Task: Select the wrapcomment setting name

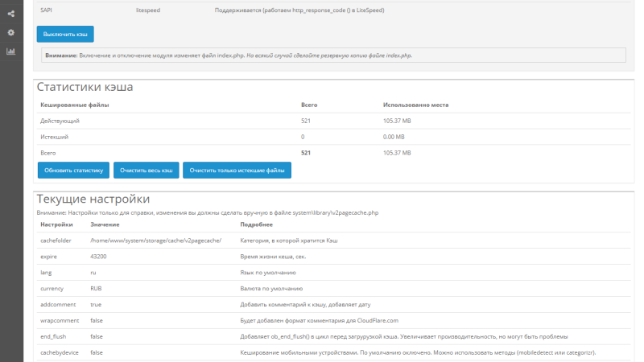Action: click(x=60, y=321)
